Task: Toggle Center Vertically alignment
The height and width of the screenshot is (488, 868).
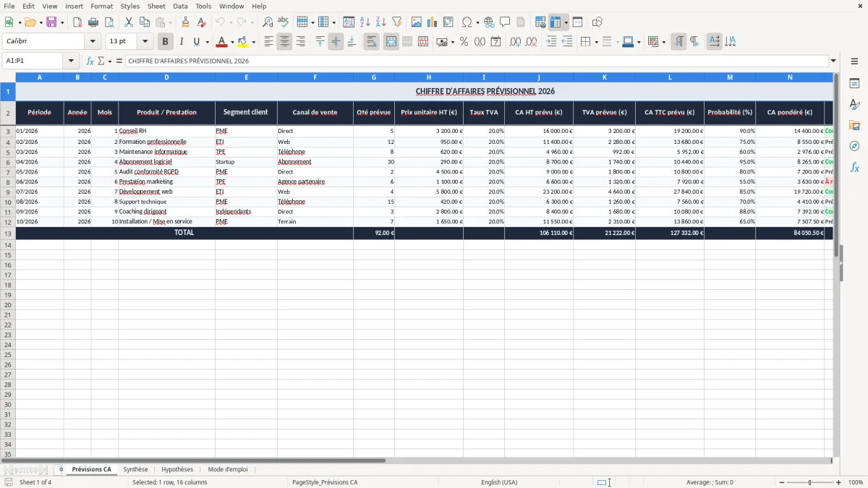Action: (x=336, y=42)
